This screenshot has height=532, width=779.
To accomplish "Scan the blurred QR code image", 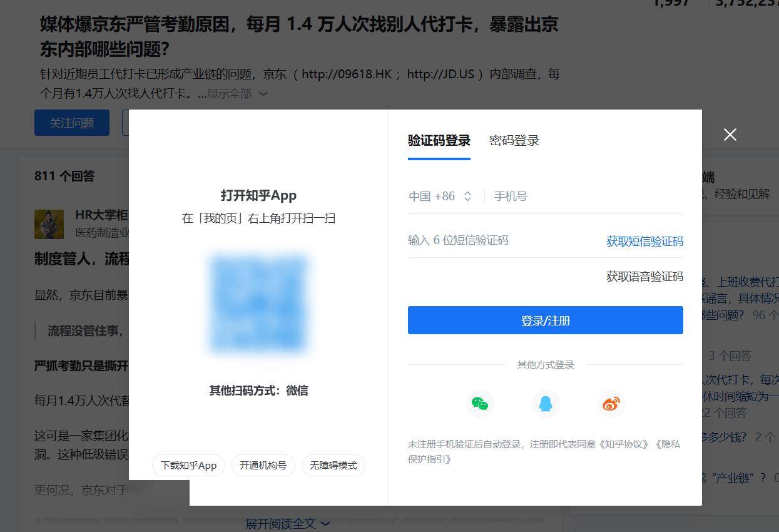I will click(x=258, y=304).
